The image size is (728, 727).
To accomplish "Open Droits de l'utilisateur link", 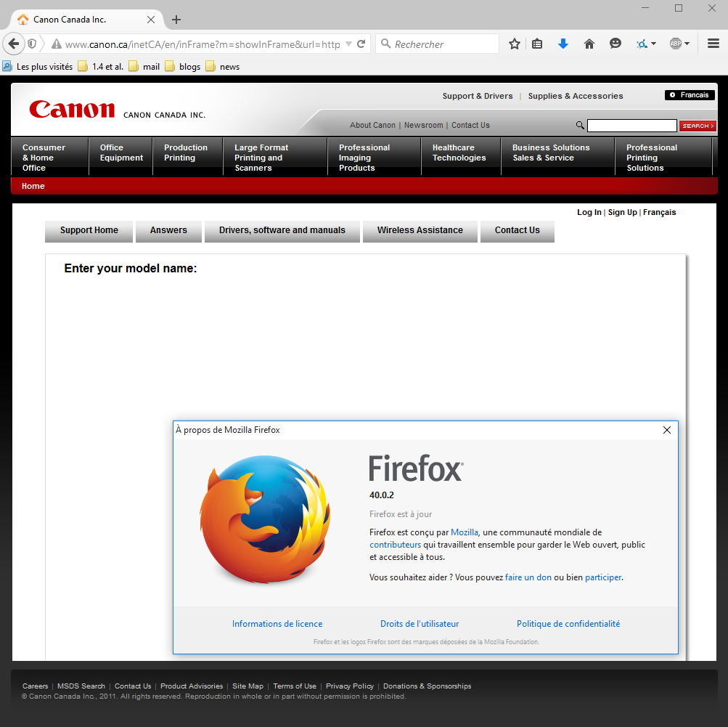I will pos(420,624).
